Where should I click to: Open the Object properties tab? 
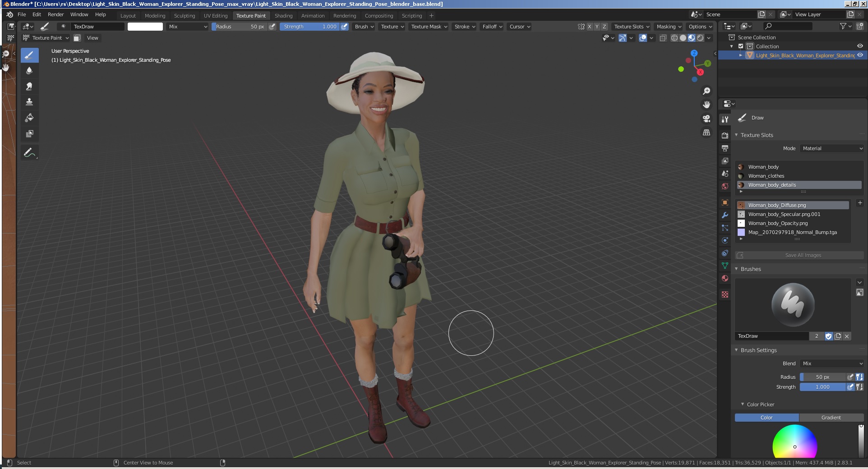(725, 202)
